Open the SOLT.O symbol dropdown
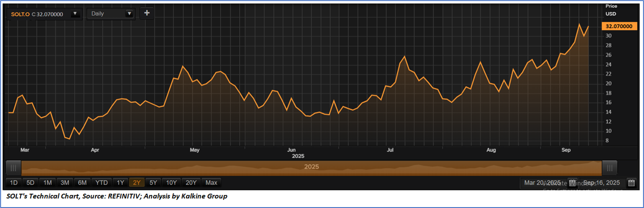Viewport: 644px width, 208px height. pos(75,14)
